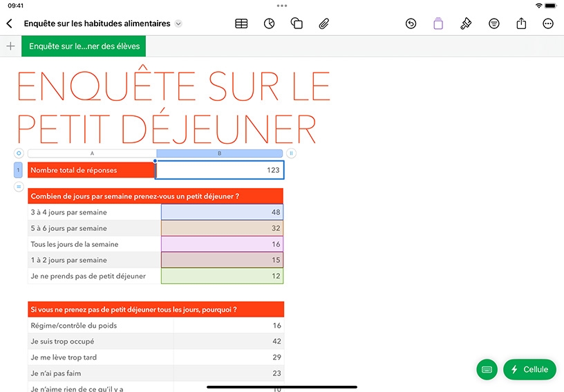This screenshot has width=564, height=392.
Task: Select the cell containing 123
Action: (x=219, y=170)
